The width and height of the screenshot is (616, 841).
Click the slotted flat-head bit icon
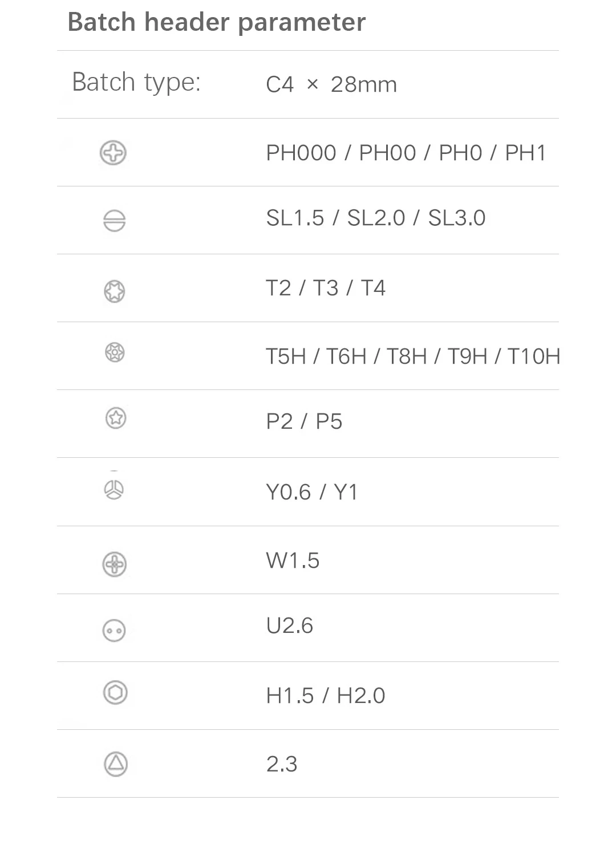coord(115,221)
